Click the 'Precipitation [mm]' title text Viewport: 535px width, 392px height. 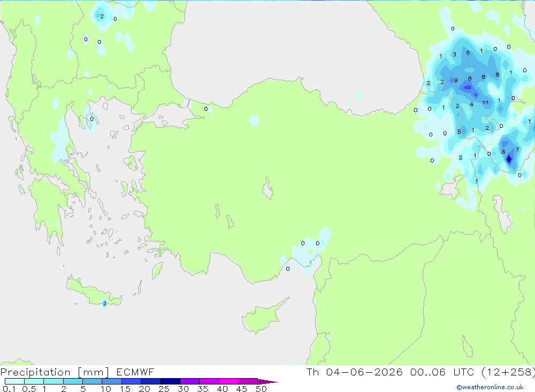55,372
